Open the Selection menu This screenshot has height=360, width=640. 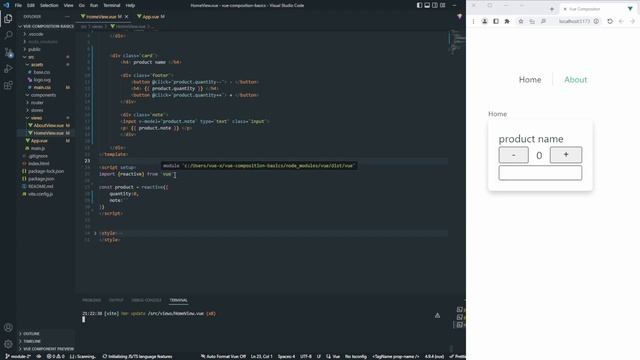(x=49, y=5)
